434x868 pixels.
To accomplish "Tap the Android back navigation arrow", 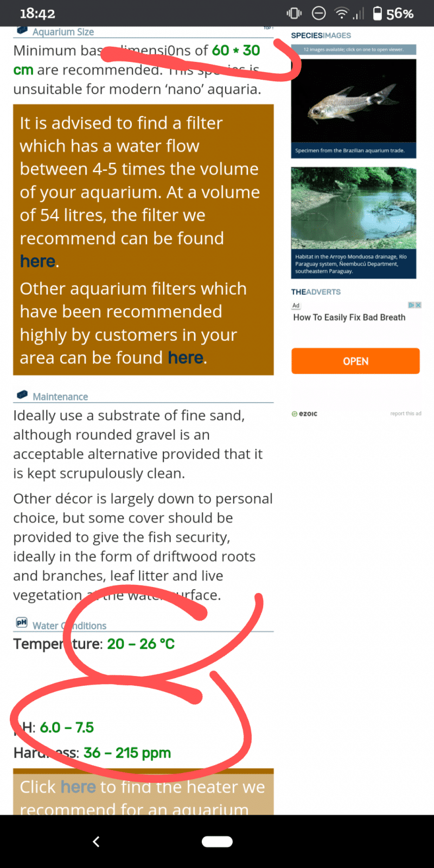I will click(x=96, y=841).
